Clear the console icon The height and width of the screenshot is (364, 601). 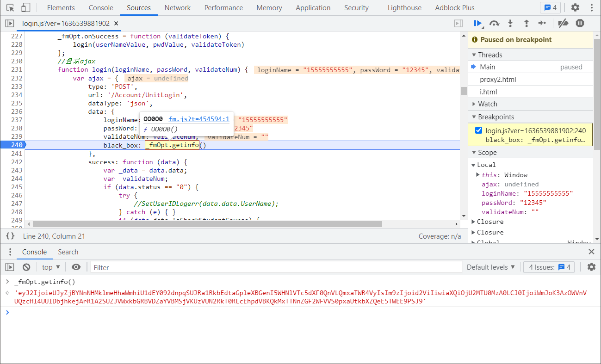26,267
